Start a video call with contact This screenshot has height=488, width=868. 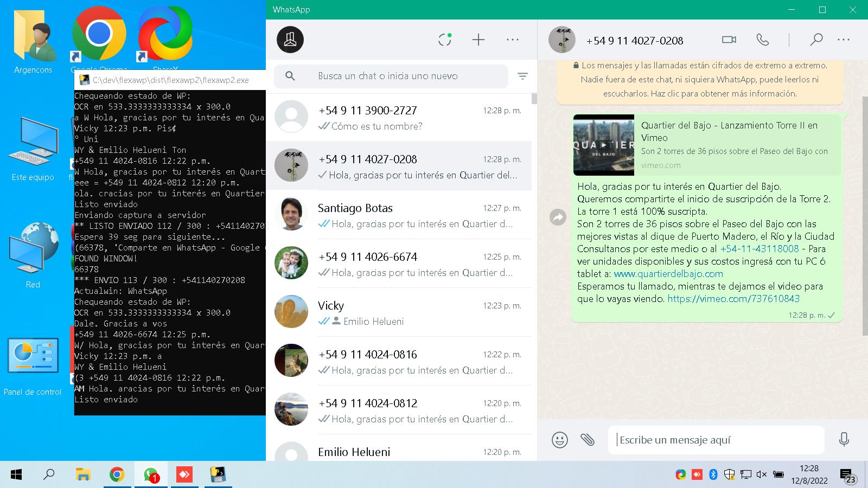729,40
